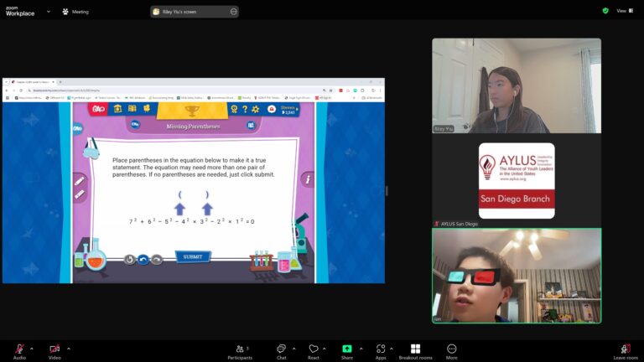This screenshot has height=362, width=644.
Task: Select the pencil tool on the left tab
Action: [x=80, y=181]
